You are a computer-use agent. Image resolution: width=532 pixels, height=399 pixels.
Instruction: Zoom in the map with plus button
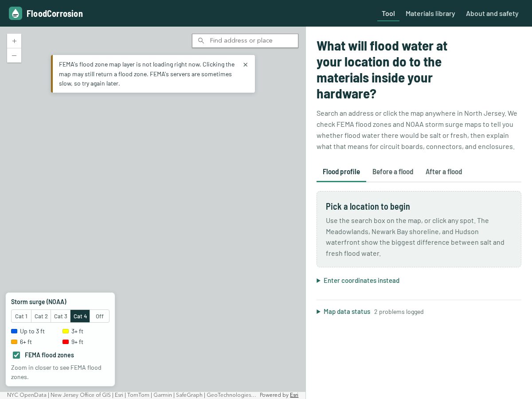click(x=14, y=41)
